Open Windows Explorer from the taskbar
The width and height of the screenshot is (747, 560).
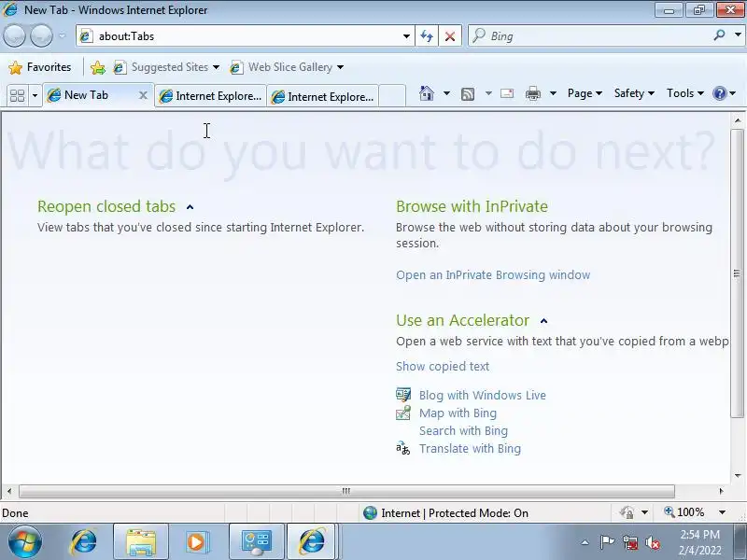pyautogui.click(x=141, y=542)
